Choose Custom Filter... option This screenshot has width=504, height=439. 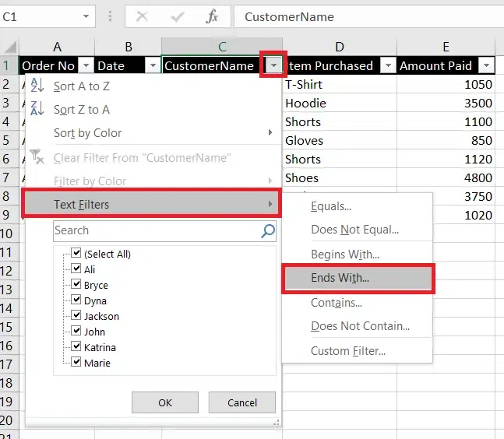(348, 351)
